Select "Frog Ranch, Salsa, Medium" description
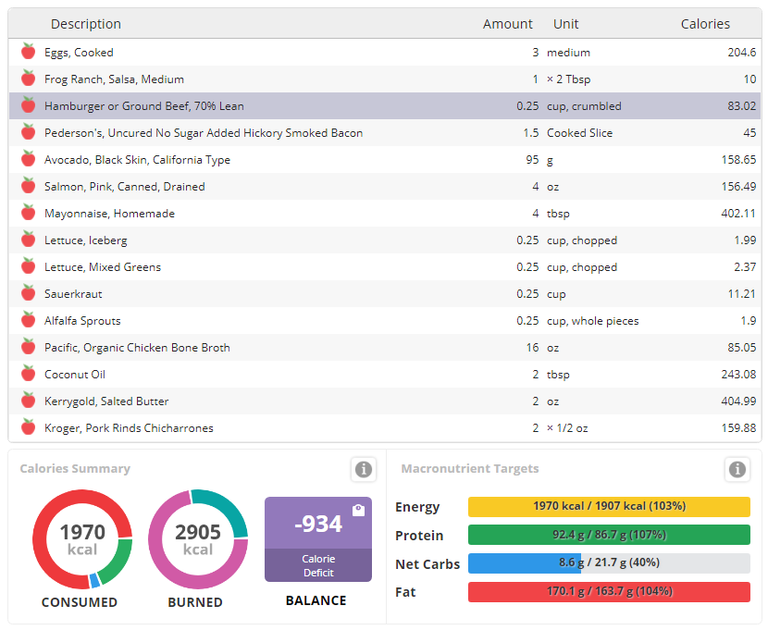The width and height of the screenshot is (768, 629). click(114, 79)
